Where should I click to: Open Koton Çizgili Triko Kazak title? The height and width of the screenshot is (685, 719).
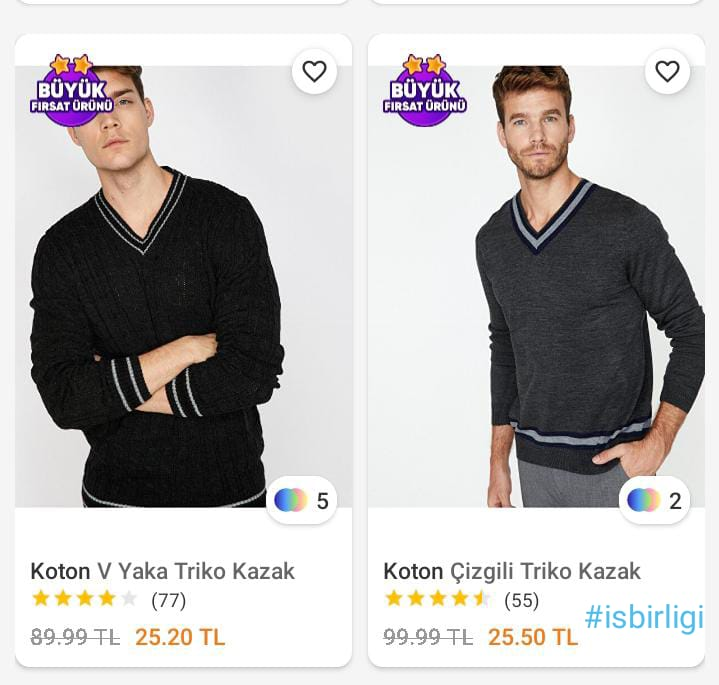pos(512,571)
